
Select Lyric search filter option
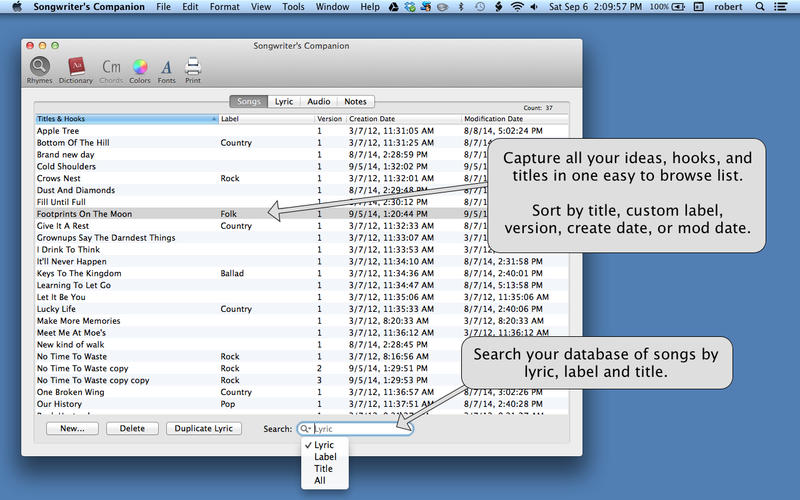(x=324, y=445)
